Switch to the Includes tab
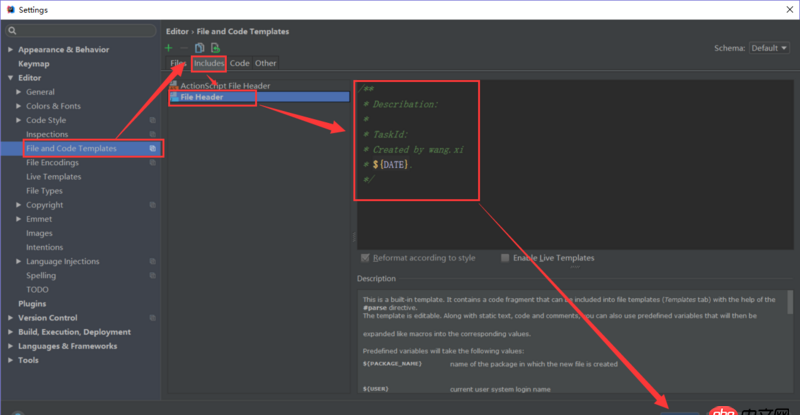The width and height of the screenshot is (800, 415). point(209,63)
